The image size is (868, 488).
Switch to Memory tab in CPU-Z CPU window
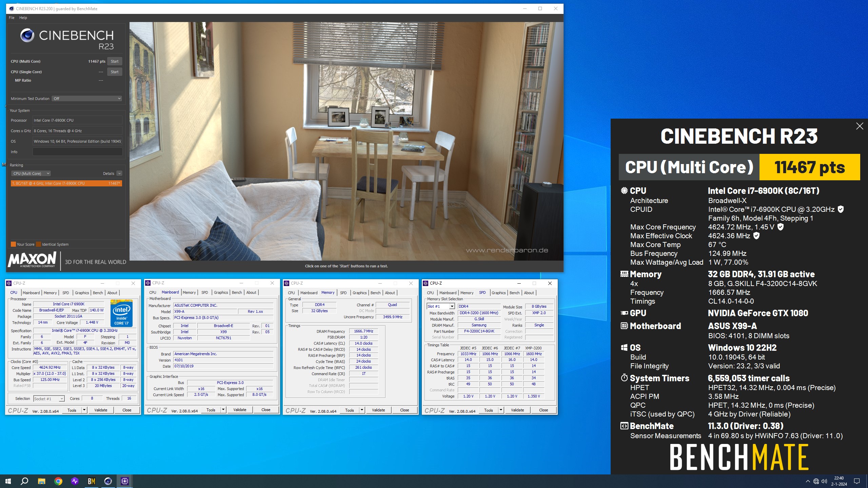(x=50, y=293)
